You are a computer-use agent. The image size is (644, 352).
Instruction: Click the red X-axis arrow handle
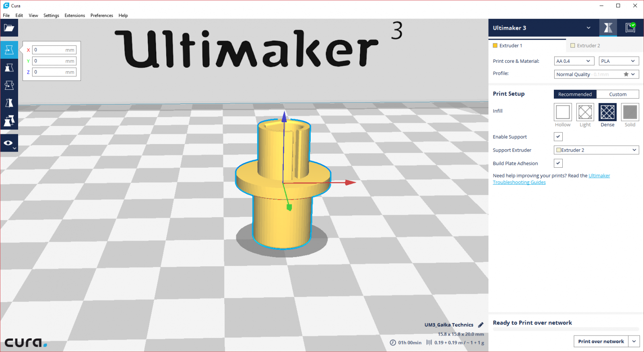click(x=351, y=182)
